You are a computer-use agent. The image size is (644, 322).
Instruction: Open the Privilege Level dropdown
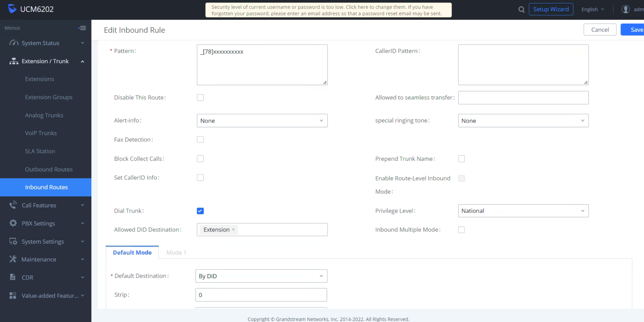[523, 211]
